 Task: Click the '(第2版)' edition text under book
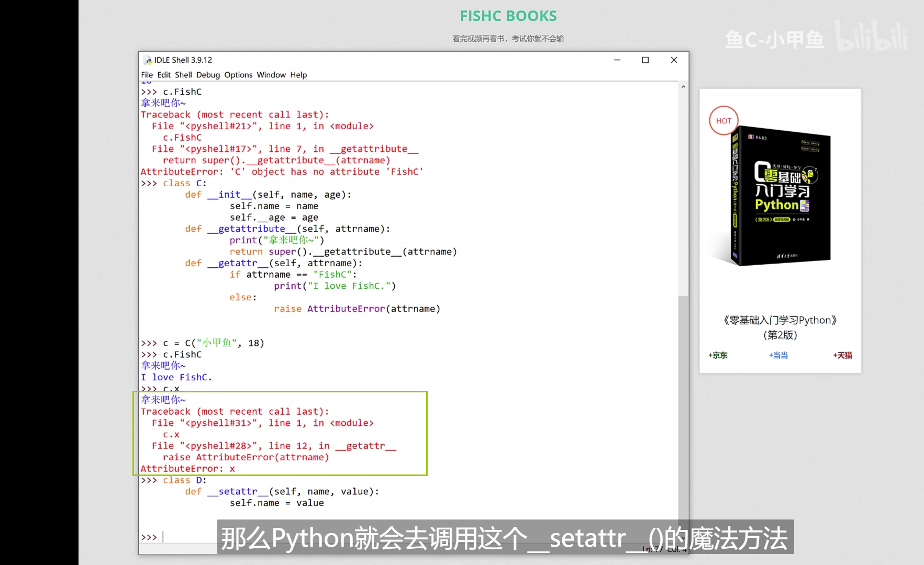780,335
